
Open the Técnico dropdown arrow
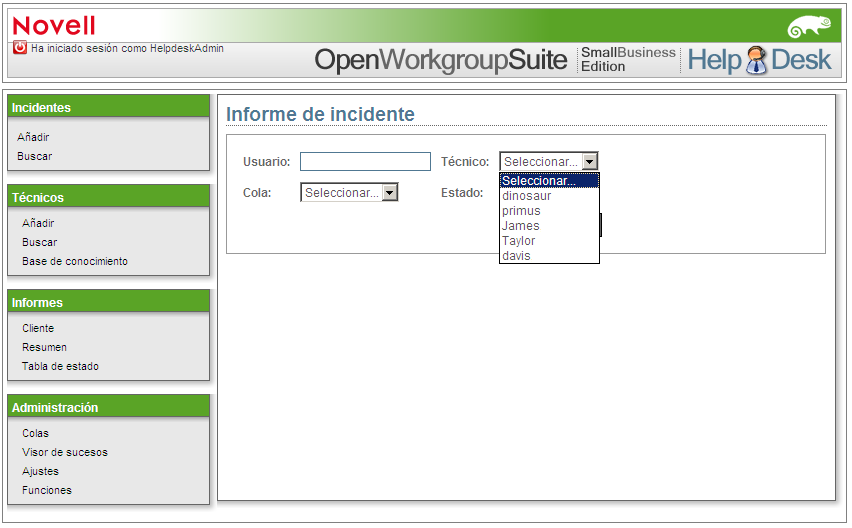pyautogui.click(x=590, y=161)
